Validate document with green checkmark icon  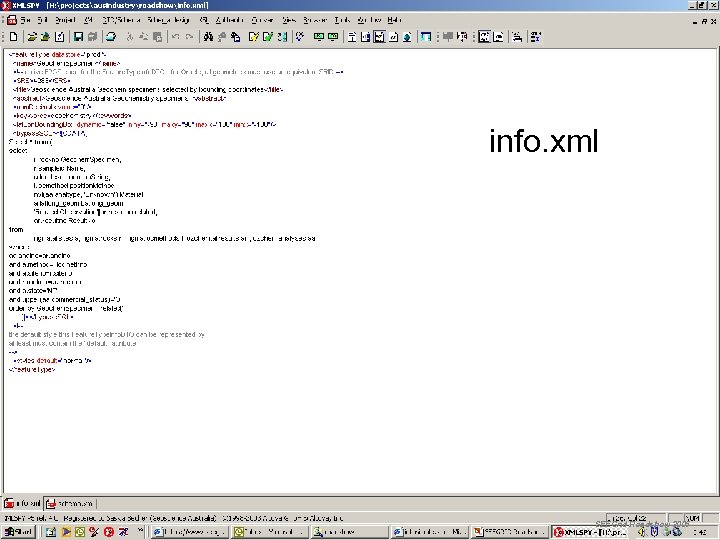click(268, 37)
